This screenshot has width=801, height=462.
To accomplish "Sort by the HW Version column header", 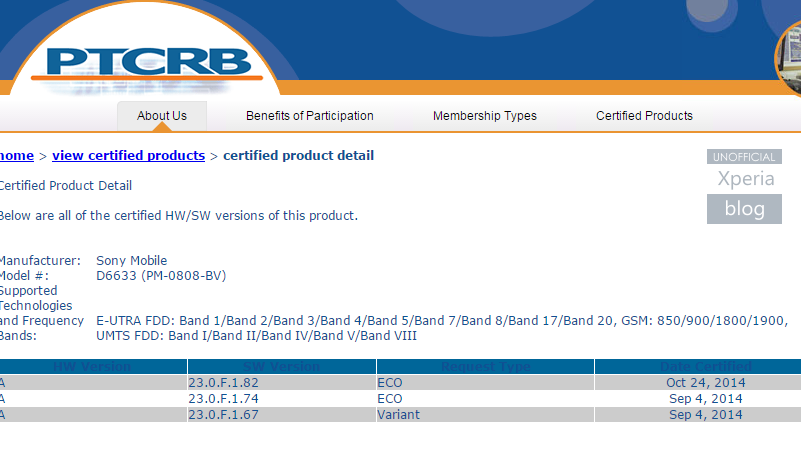I will (x=91, y=367).
